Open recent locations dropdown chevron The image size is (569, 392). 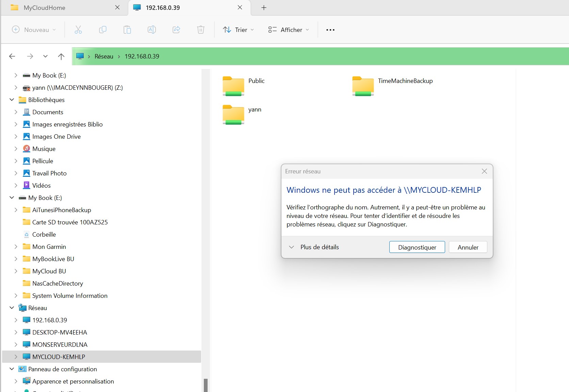[45, 56]
